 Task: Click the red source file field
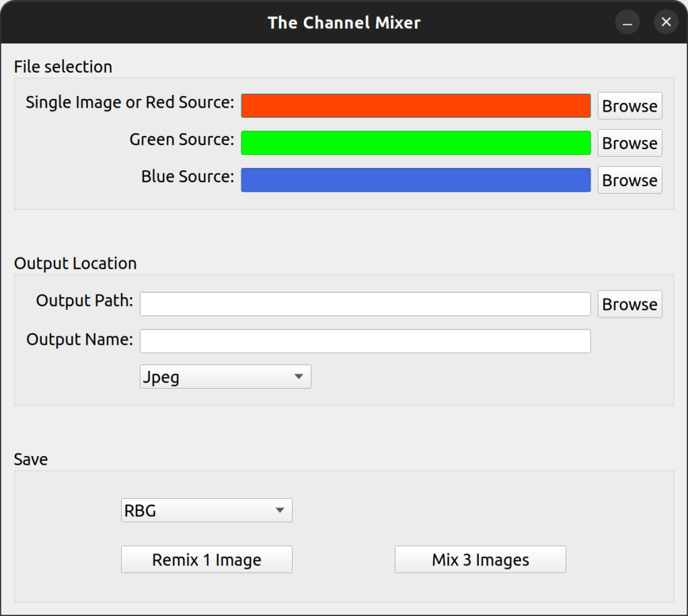pyautogui.click(x=415, y=106)
